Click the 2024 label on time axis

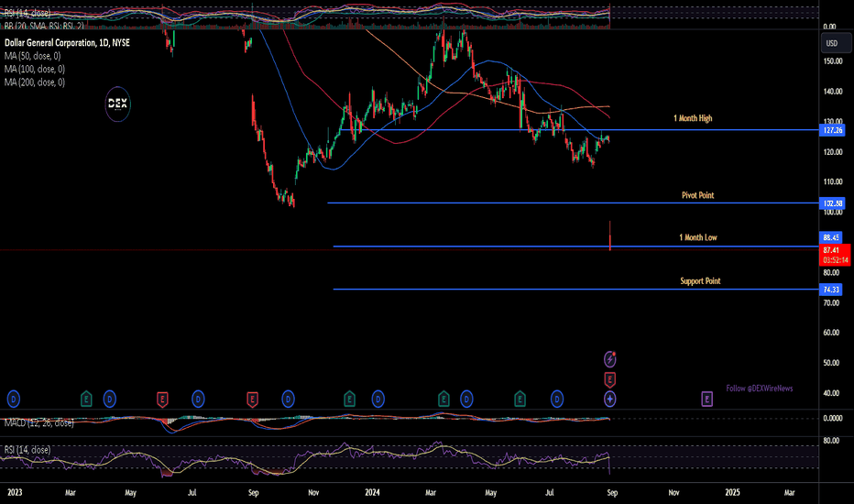click(x=373, y=493)
